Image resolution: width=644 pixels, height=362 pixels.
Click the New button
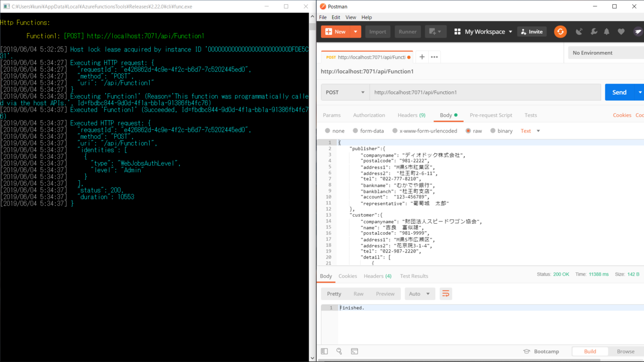[336, 32]
